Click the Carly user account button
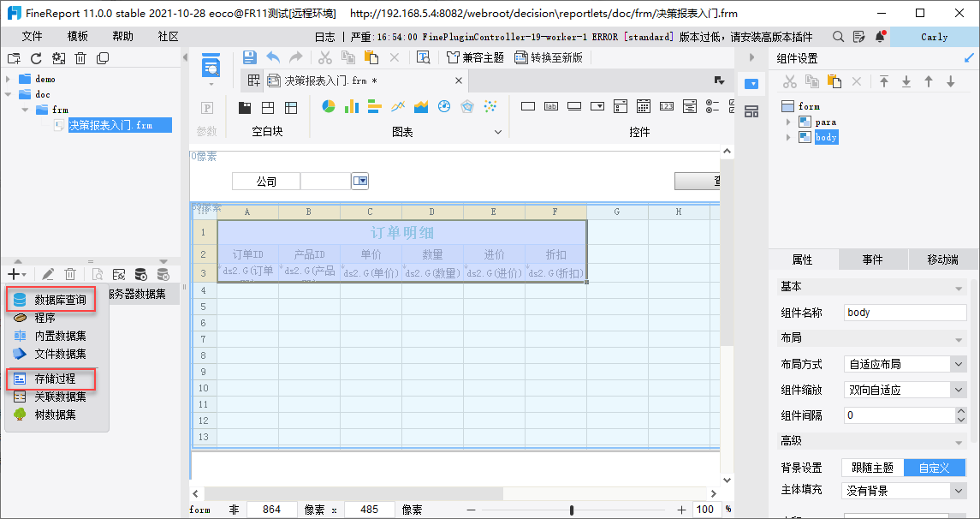 click(x=935, y=37)
